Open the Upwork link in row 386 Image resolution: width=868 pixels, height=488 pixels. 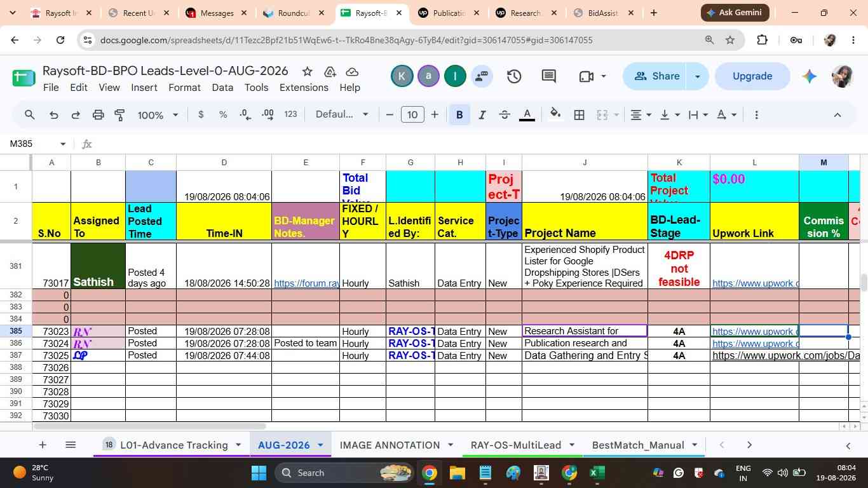pos(754,344)
